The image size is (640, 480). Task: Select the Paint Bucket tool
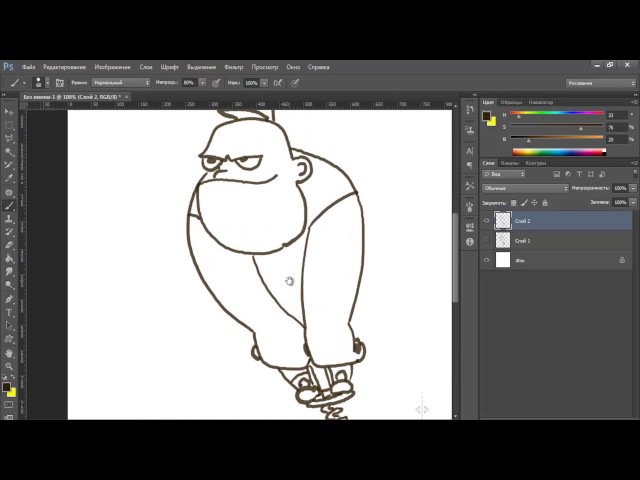[x=9, y=258]
